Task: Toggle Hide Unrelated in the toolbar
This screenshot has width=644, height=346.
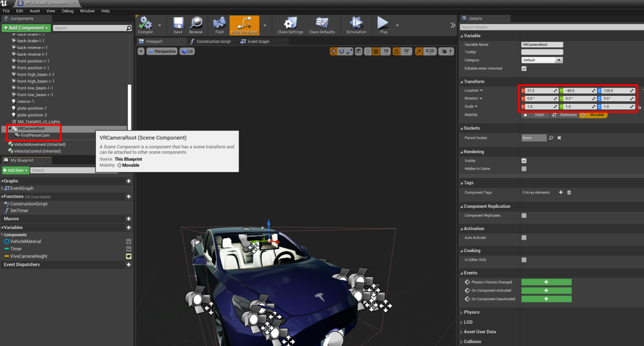Action: [x=244, y=26]
